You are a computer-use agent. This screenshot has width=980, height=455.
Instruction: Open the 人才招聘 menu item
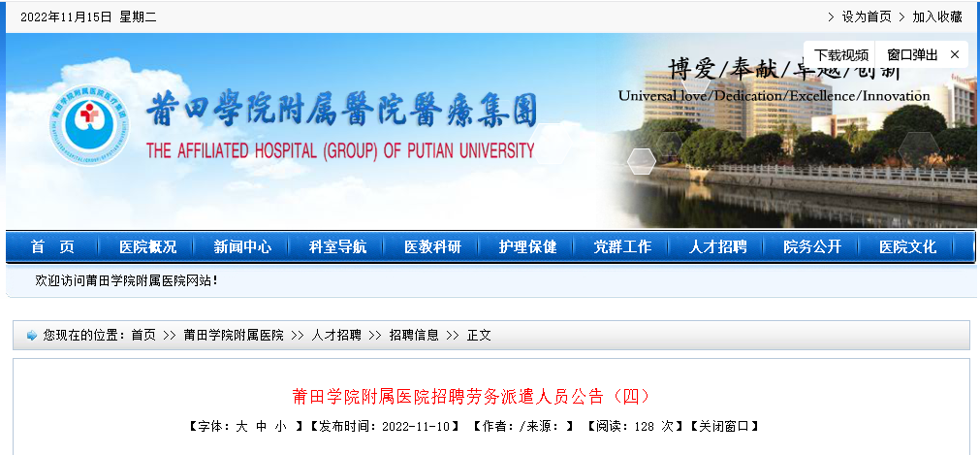tap(717, 247)
